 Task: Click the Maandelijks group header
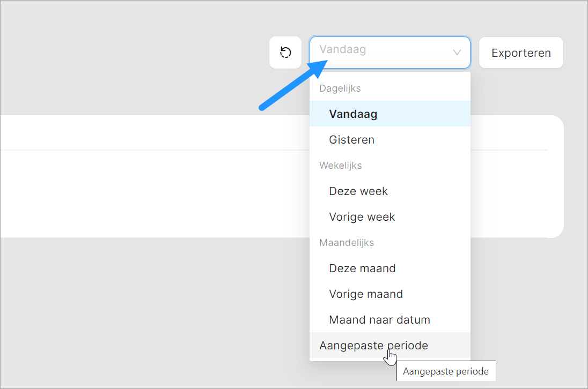coord(347,243)
